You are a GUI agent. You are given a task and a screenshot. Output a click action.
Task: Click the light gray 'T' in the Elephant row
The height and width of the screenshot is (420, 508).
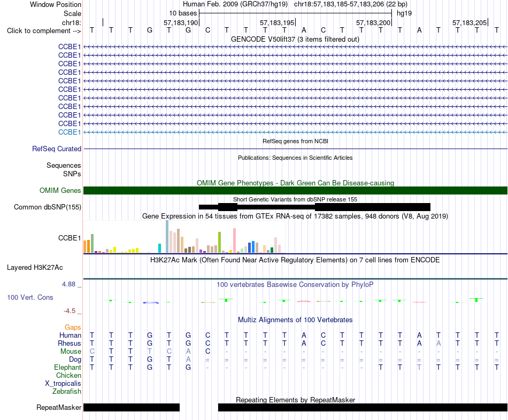click(x=419, y=368)
